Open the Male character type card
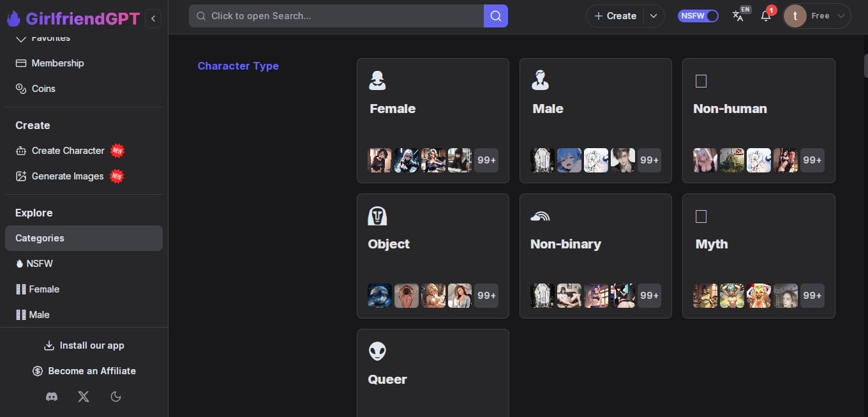Screen dimensions: 868x417 point(595,121)
